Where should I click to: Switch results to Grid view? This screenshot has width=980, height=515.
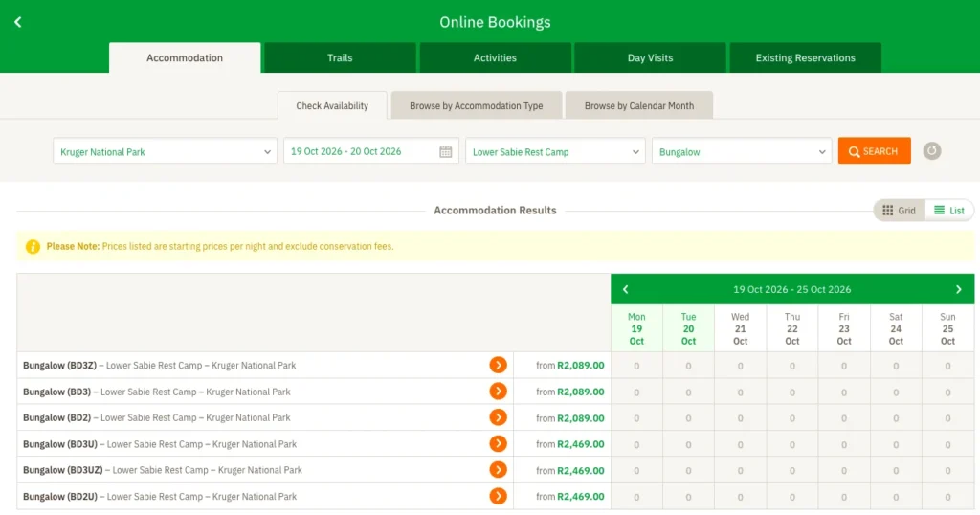tap(899, 211)
